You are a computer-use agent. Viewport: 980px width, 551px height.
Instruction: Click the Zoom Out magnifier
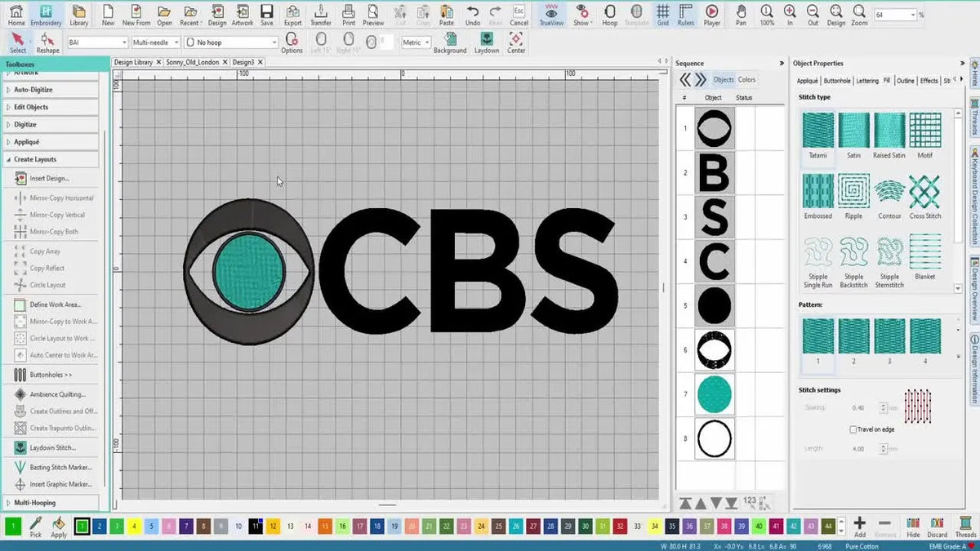click(x=813, y=15)
